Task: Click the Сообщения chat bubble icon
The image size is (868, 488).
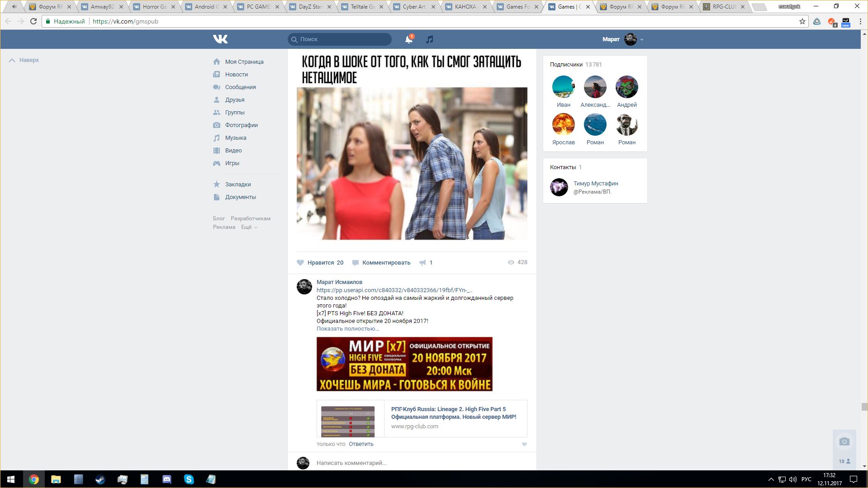Action: [x=217, y=87]
